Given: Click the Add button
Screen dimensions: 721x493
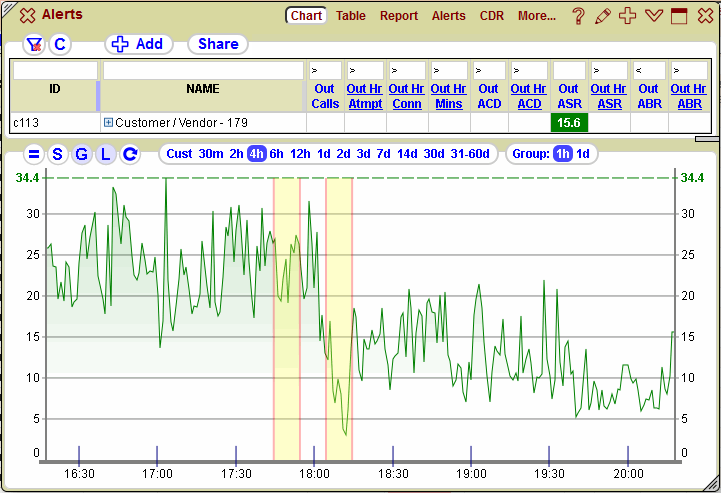Looking at the screenshot, I should tap(138, 44).
